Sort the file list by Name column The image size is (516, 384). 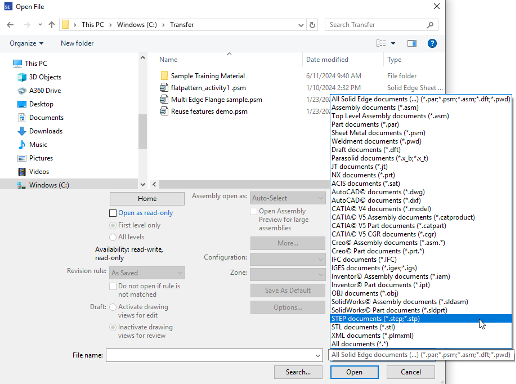tap(168, 60)
